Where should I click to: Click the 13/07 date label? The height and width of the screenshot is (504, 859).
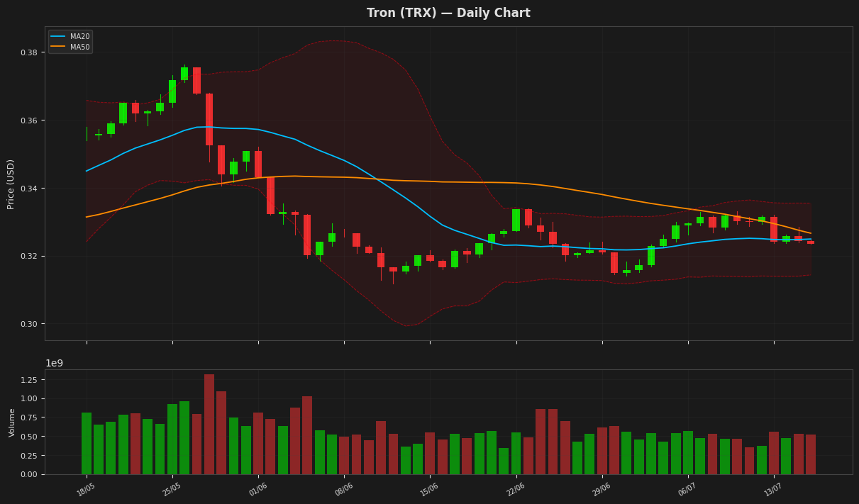click(773, 489)
